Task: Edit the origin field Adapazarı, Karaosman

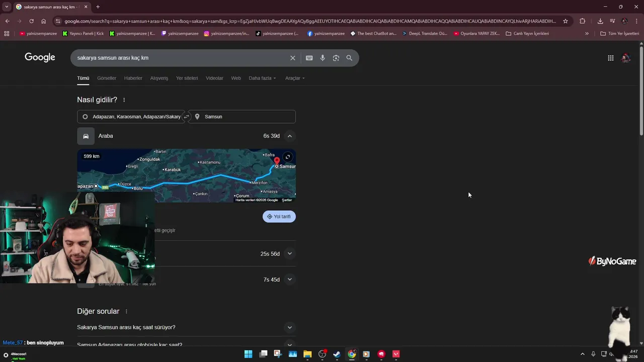Action: click(131, 117)
